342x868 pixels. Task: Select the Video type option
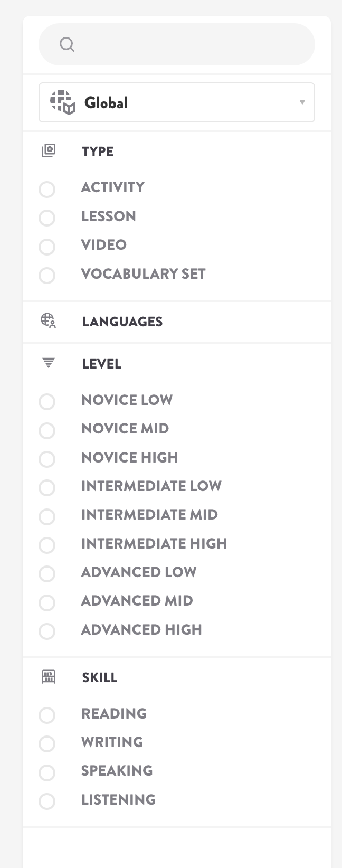[47, 247]
